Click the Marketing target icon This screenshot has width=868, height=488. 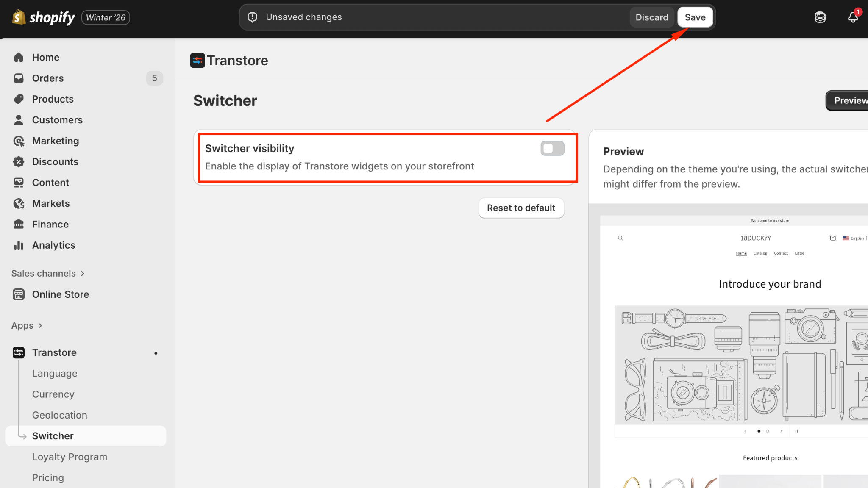click(19, 141)
